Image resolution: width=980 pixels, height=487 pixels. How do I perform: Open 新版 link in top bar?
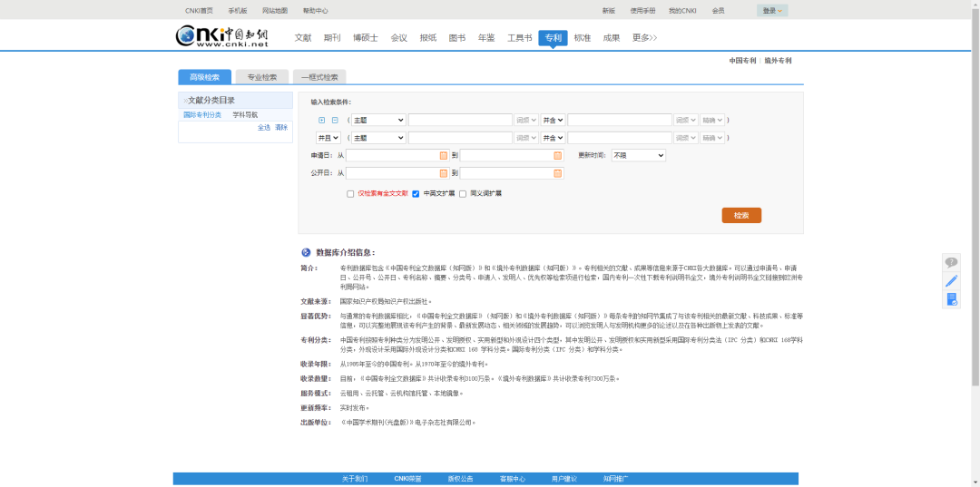click(609, 11)
